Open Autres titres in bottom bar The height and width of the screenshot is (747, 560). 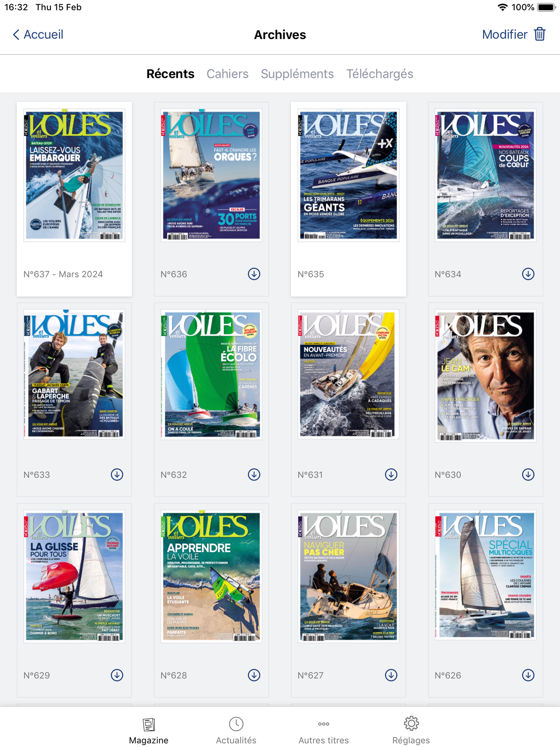(323, 730)
